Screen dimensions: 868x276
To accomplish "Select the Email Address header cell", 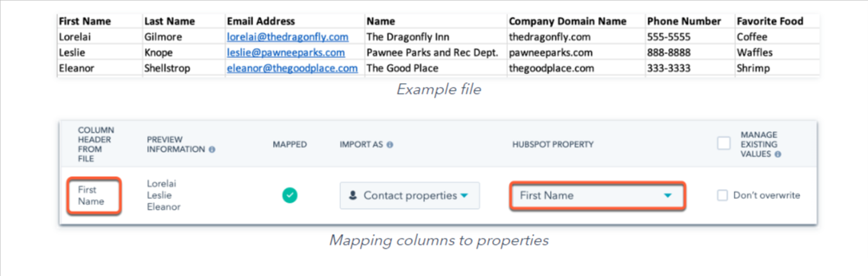I will pos(295,21).
